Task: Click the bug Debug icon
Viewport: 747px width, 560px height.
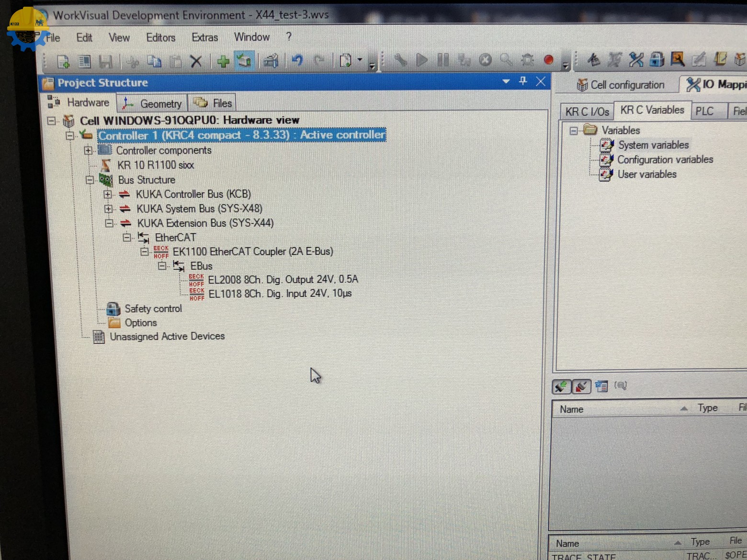Action: pos(527,60)
